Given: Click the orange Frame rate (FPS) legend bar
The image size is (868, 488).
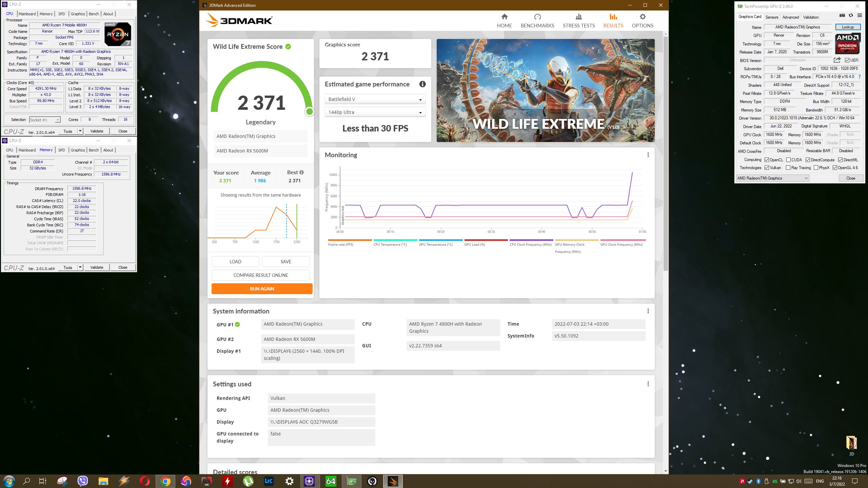Looking at the screenshot, I should (350, 240).
